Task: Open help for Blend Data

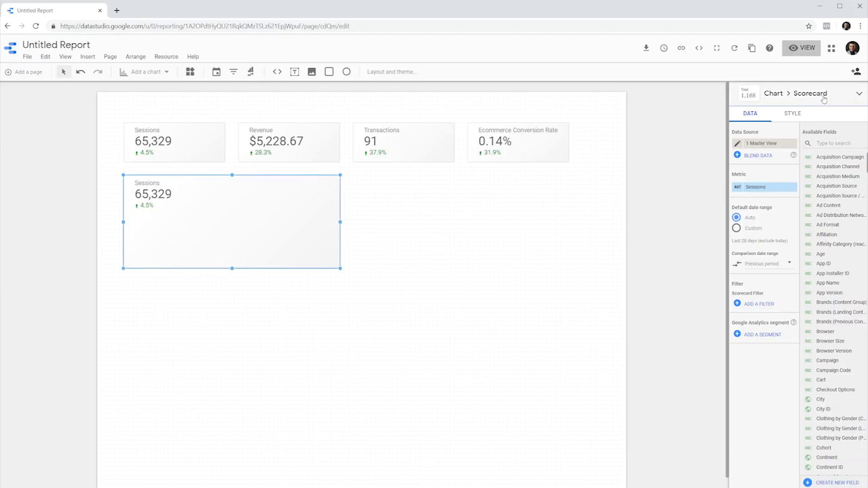Action: pos(793,155)
